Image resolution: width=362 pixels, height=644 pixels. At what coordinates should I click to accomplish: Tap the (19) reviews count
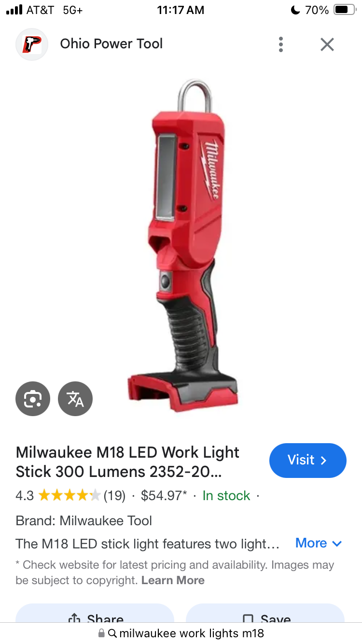tap(114, 496)
